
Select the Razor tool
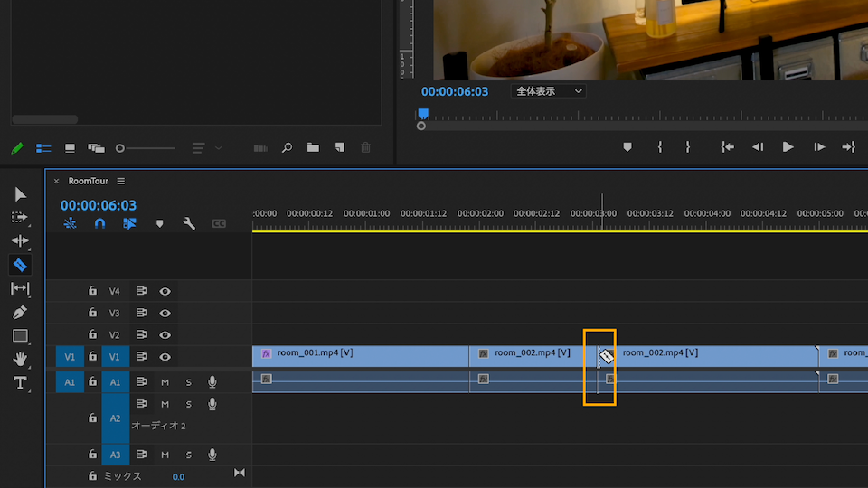(x=20, y=265)
